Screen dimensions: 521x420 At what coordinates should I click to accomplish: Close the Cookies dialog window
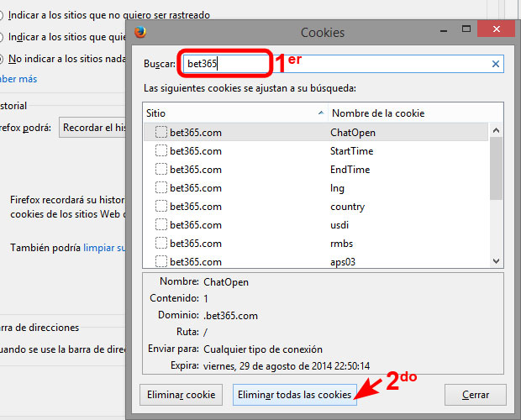tap(497, 29)
